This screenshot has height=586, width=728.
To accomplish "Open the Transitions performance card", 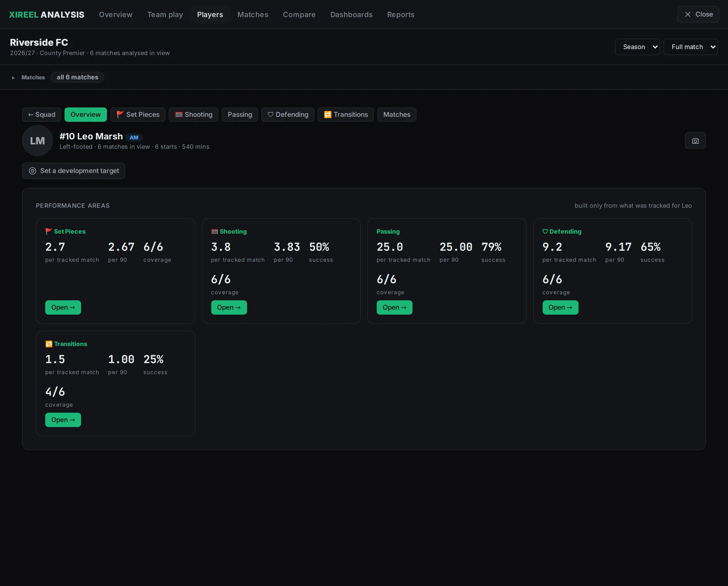I will pyautogui.click(x=63, y=420).
